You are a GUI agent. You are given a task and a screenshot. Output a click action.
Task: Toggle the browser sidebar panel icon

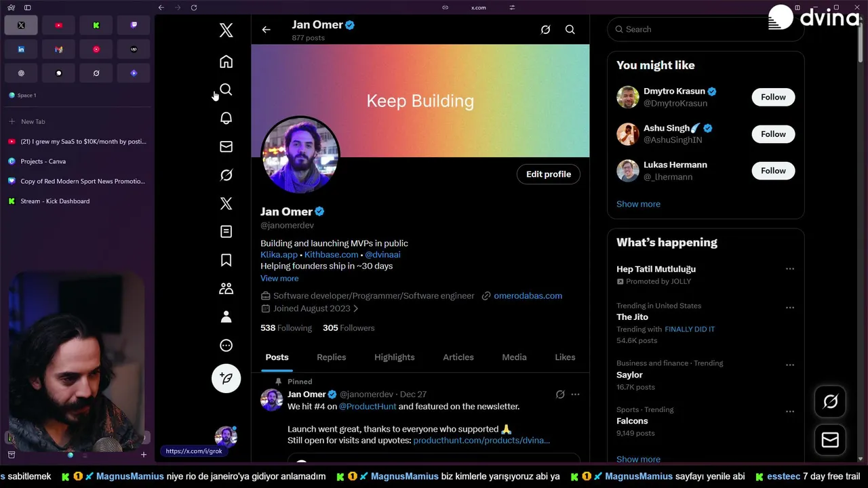(x=28, y=7)
